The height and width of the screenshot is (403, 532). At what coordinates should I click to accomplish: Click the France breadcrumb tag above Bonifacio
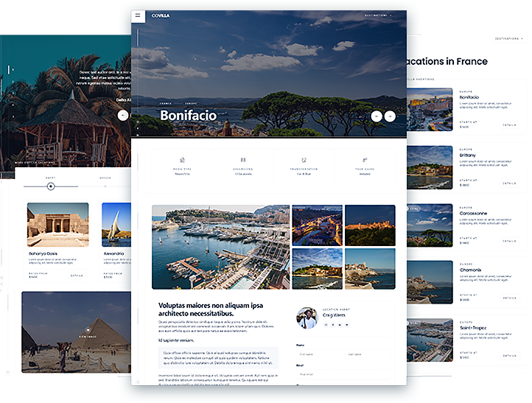pyautogui.click(x=166, y=103)
